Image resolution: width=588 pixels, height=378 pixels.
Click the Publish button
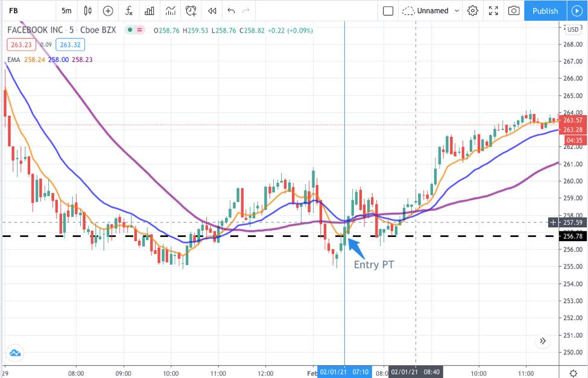tap(545, 11)
